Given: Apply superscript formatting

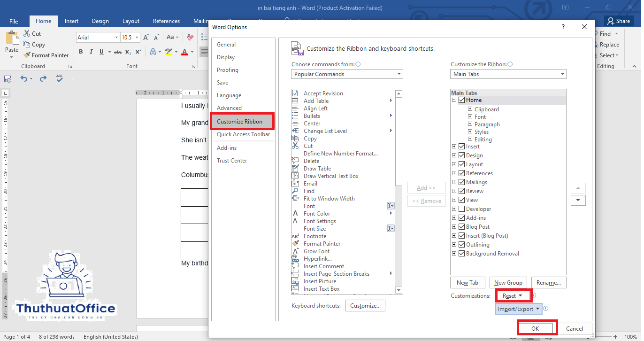Looking at the screenshot, I should click(138, 52).
